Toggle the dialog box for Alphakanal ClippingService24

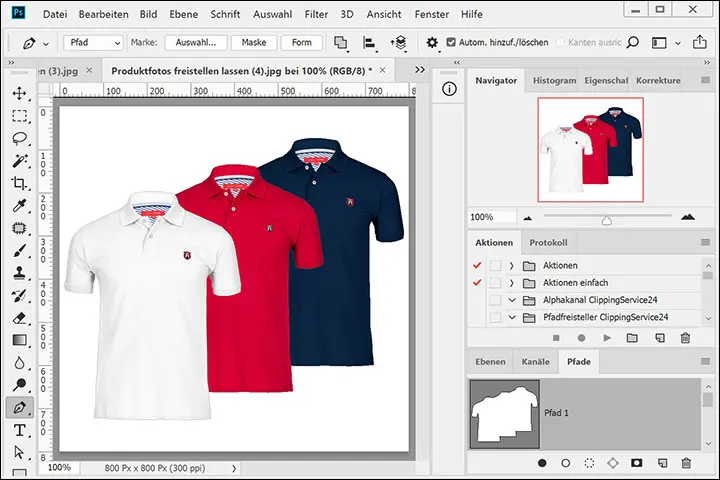click(x=495, y=300)
